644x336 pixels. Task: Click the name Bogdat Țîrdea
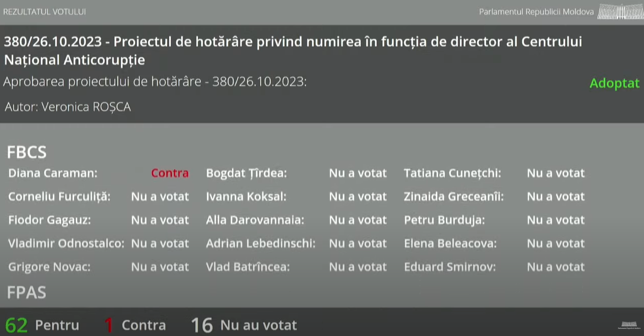pos(247,173)
